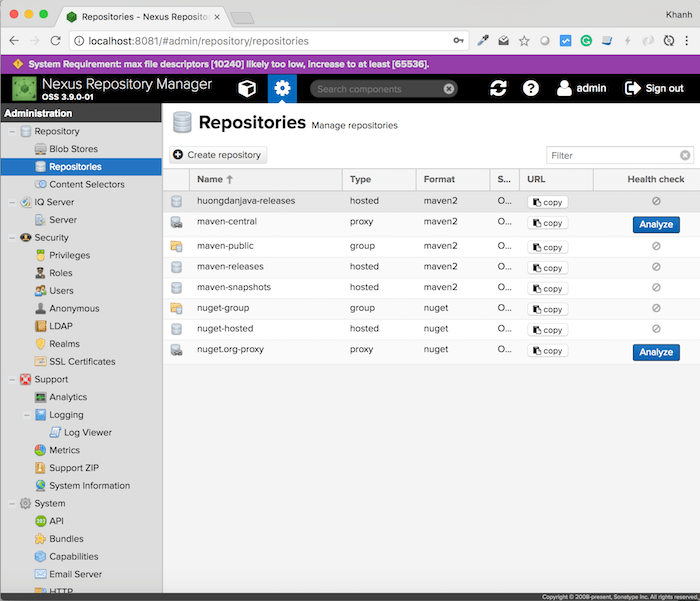Click the refresh arrows icon in header
Screen dimensions: 700x601
pos(498,88)
